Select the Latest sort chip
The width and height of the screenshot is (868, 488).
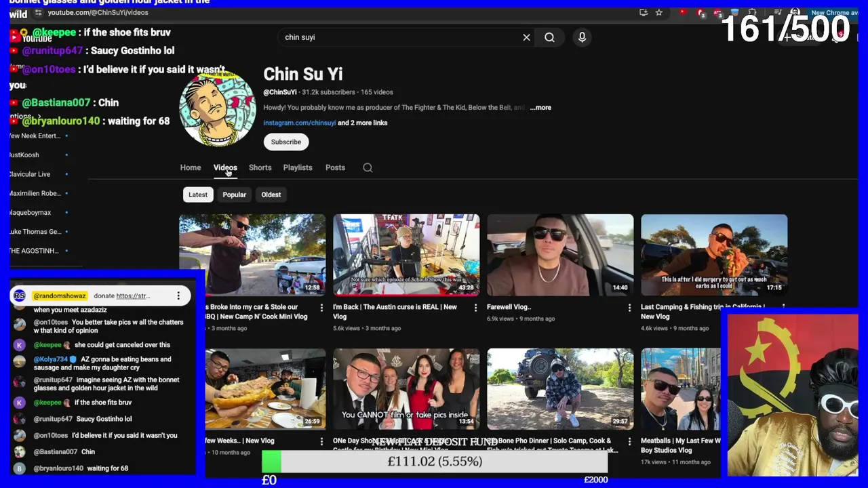tap(198, 195)
